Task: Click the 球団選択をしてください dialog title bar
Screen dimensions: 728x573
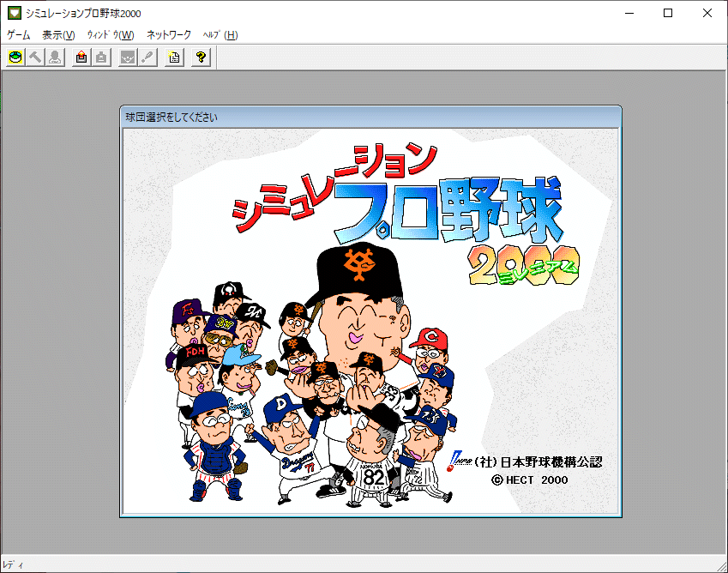Action: point(370,117)
